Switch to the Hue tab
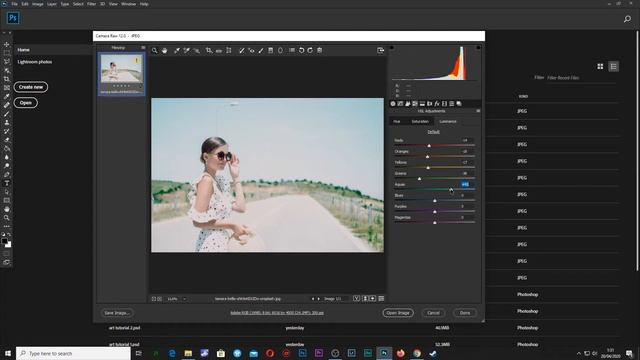This screenshot has height=360, width=640. [x=397, y=122]
